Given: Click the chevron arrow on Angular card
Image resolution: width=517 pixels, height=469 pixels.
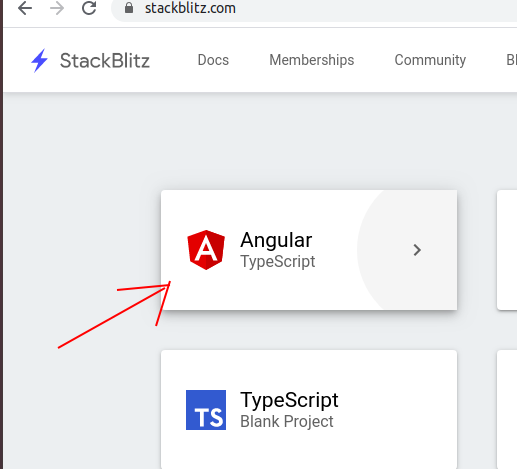Looking at the screenshot, I should (417, 250).
